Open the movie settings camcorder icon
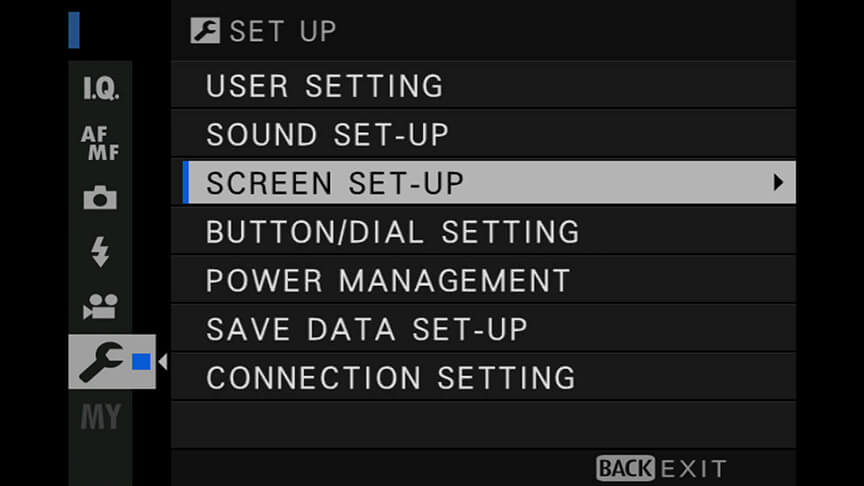Image resolution: width=864 pixels, height=486 pixels. [100, 307]
